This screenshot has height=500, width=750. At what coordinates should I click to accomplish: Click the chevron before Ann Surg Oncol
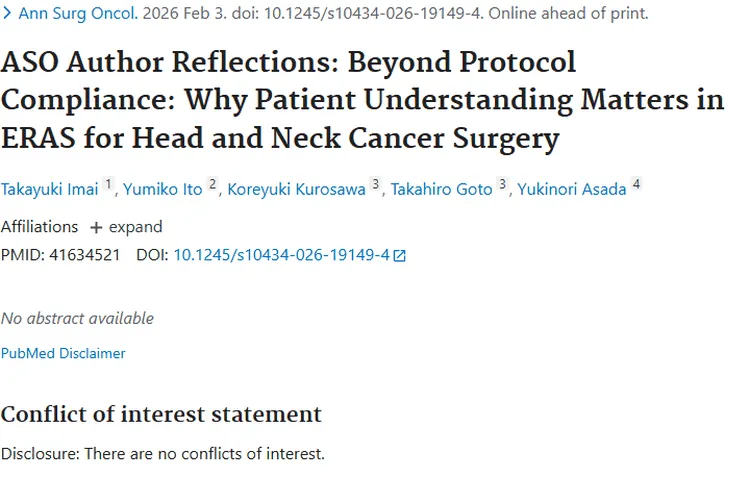pos(7,14)
